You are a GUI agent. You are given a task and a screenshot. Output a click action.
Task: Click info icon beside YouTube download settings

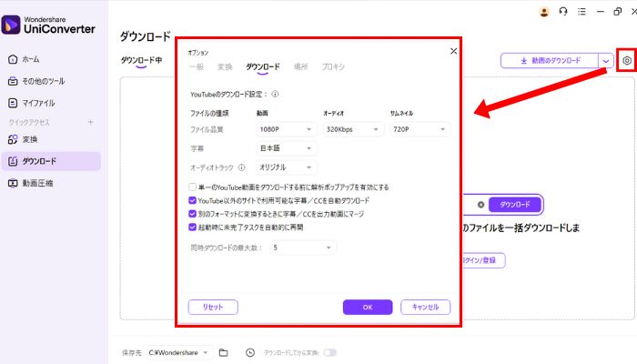pyautogui.click(x=275, y=93)
